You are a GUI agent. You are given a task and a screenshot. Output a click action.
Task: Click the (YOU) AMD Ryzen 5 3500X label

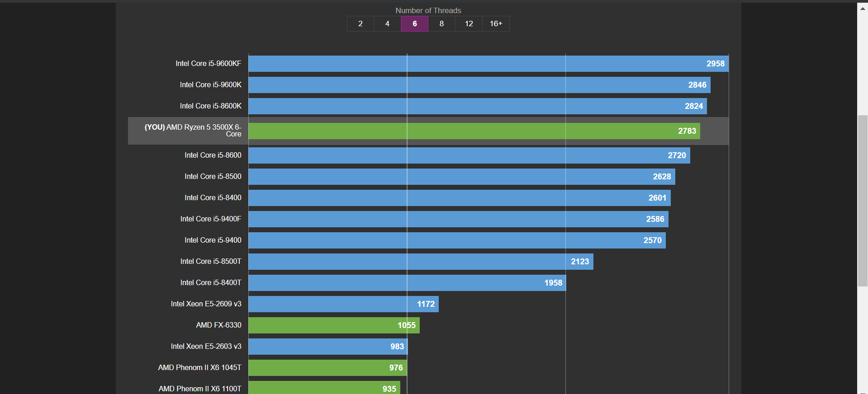193,131
